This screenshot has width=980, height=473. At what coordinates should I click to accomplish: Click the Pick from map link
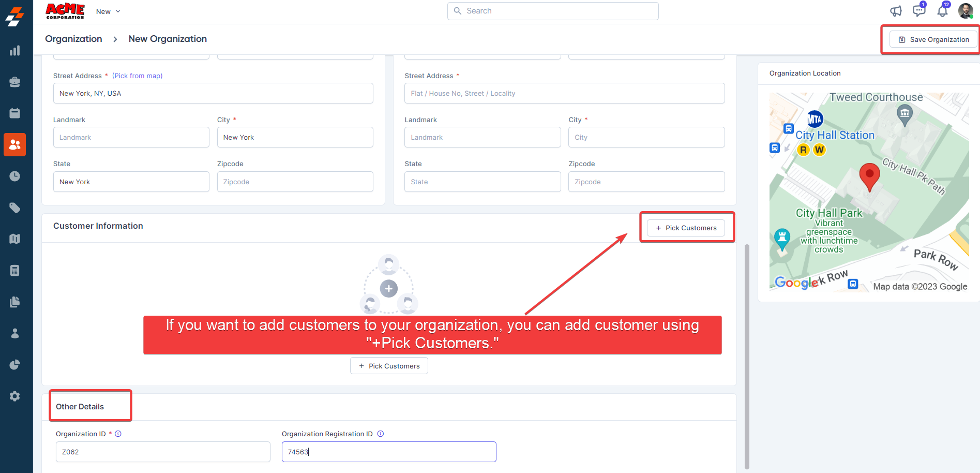pos(138,76)
